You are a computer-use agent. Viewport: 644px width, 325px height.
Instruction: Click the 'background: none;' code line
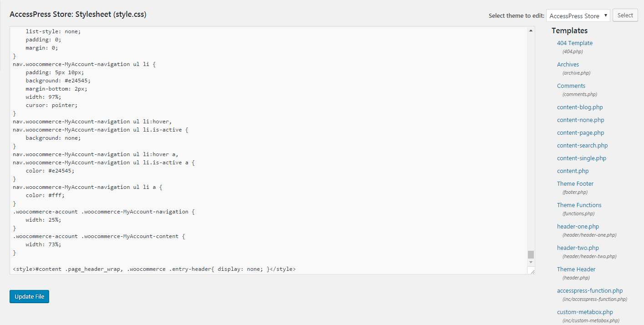[x=53, y=138]
